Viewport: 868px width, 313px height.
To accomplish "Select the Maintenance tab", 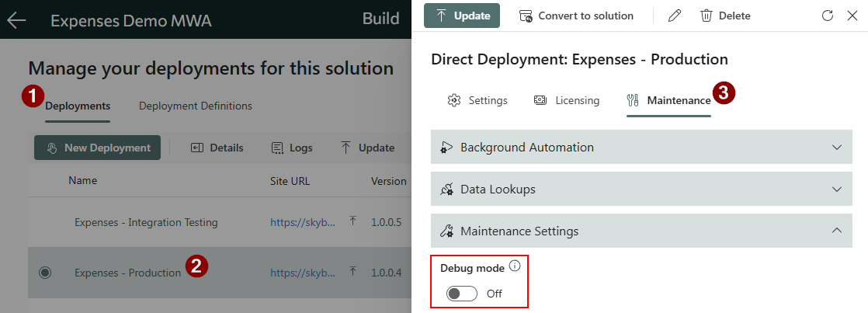I will click(x=668, y=100).
